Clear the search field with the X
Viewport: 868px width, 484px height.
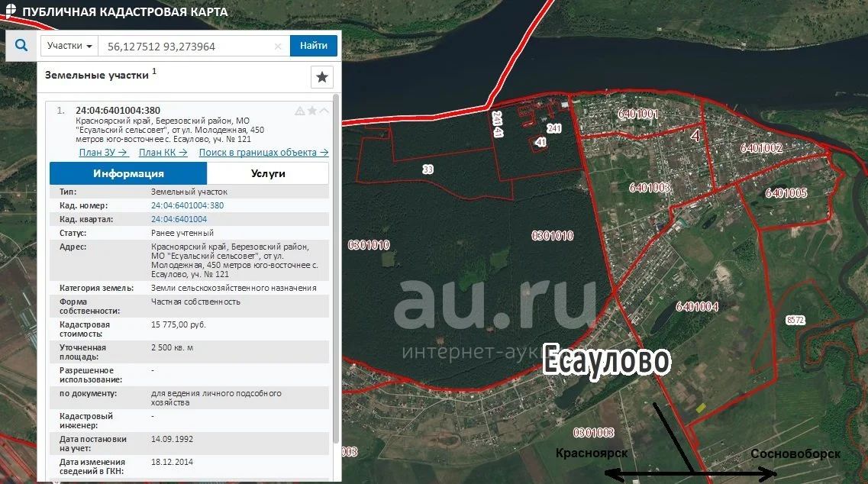(278, 47)
